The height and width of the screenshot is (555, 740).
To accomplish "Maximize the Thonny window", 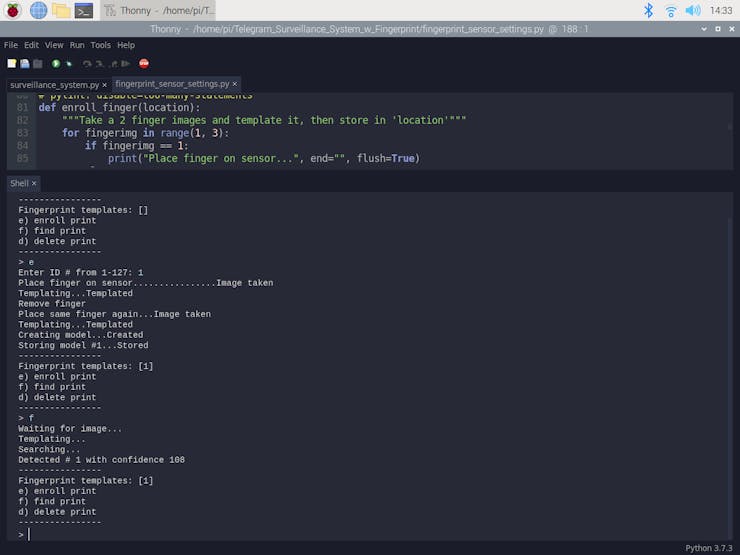I will coord(718,29).
